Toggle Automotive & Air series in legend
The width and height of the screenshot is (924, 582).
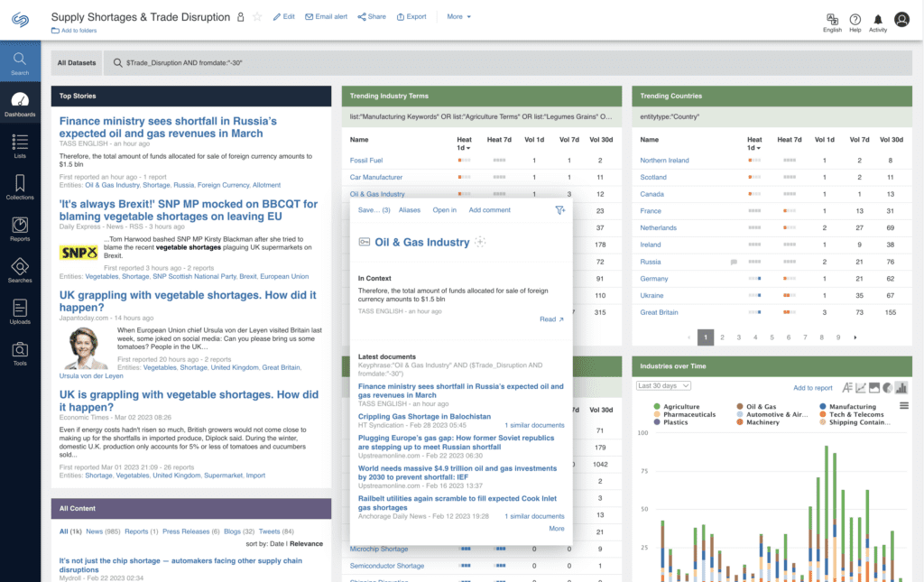[772, 415]
